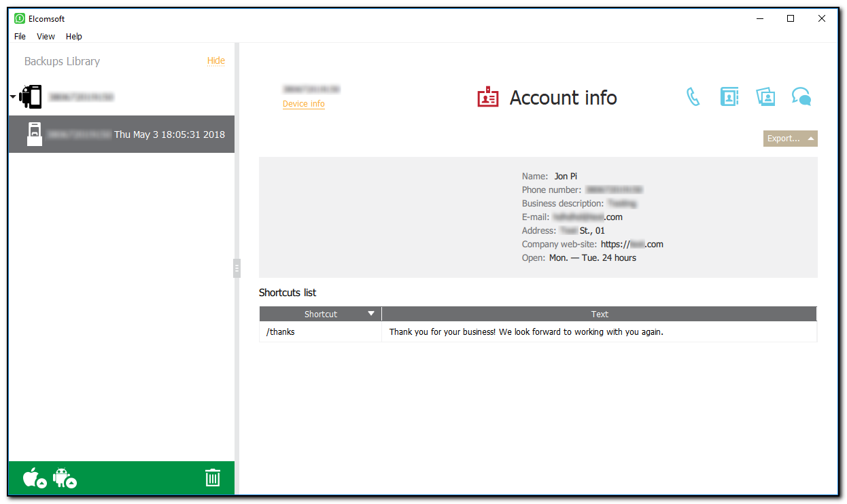This screenshot has height=504, width=847.
Task: Collapse the device tree arrow
Action: [13, 97]
